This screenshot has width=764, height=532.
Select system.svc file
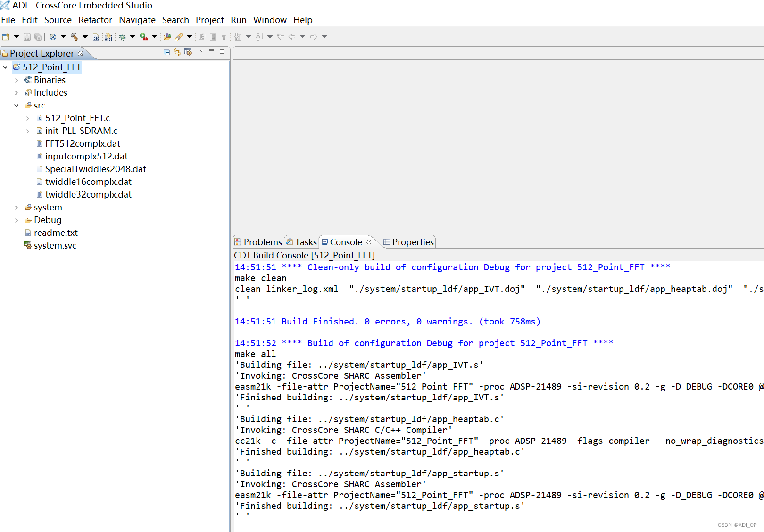coord(55,245)
